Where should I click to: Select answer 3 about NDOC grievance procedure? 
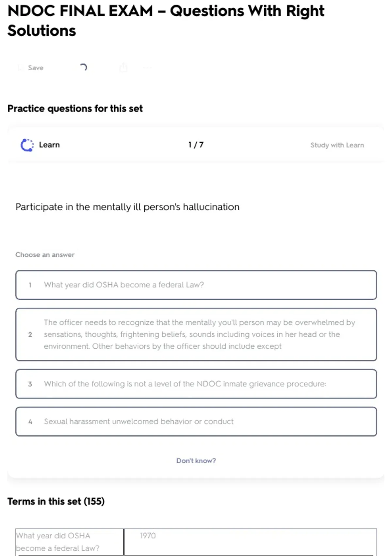[196, 384]
